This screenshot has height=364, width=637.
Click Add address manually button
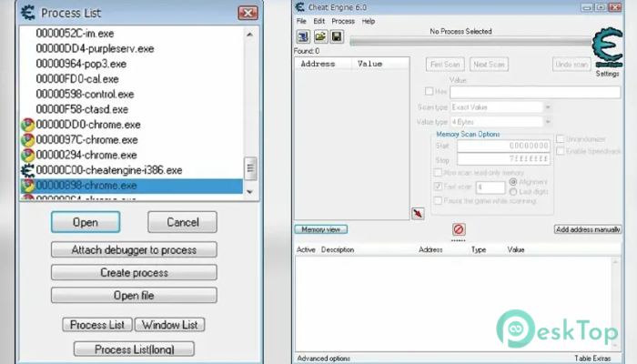tap(588, 229)
